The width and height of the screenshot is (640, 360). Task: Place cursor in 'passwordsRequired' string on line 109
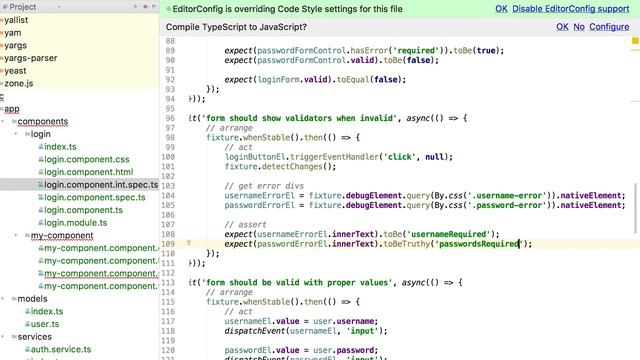click(478, 244)
